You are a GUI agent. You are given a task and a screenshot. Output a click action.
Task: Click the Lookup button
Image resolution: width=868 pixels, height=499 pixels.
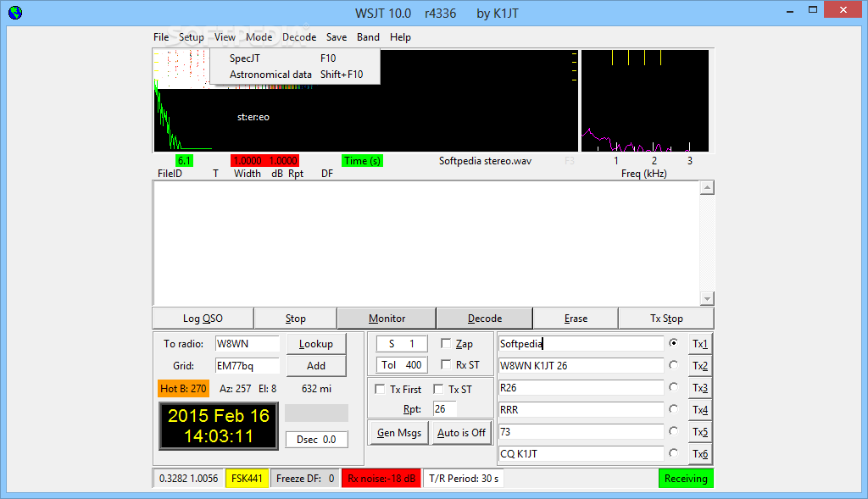316,344
